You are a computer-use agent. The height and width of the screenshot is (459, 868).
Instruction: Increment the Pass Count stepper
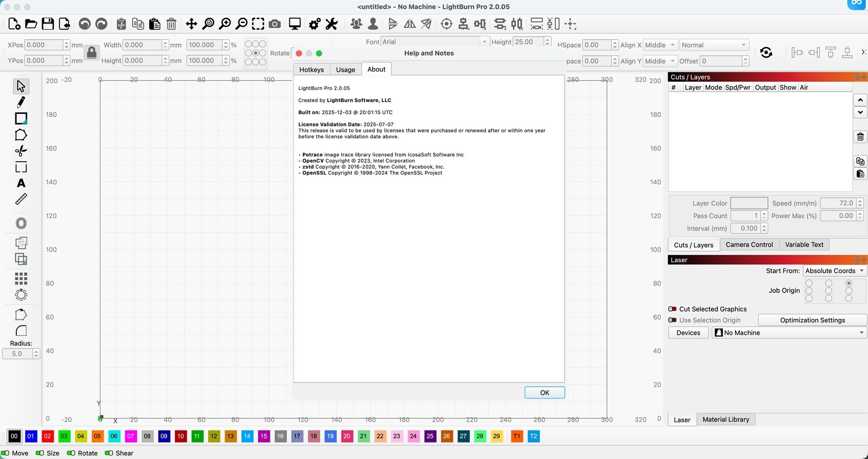[764, 213]
